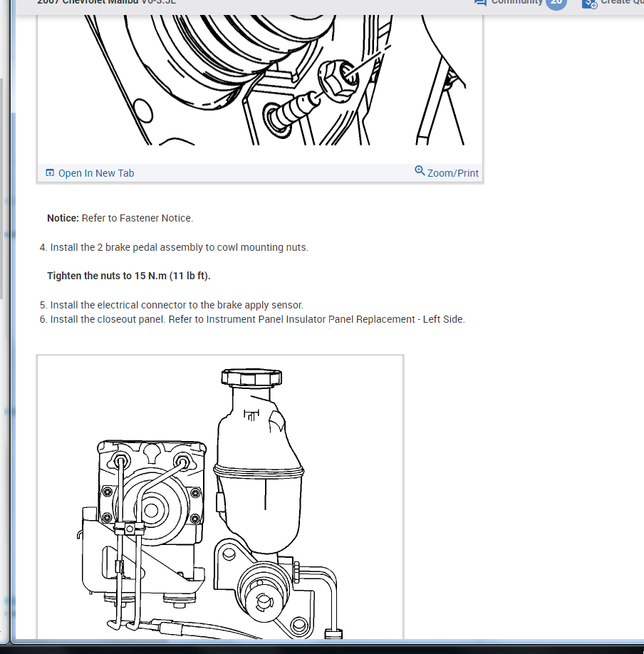
Task: Click the Create Quote icon in header
Action: coord(589,4)
